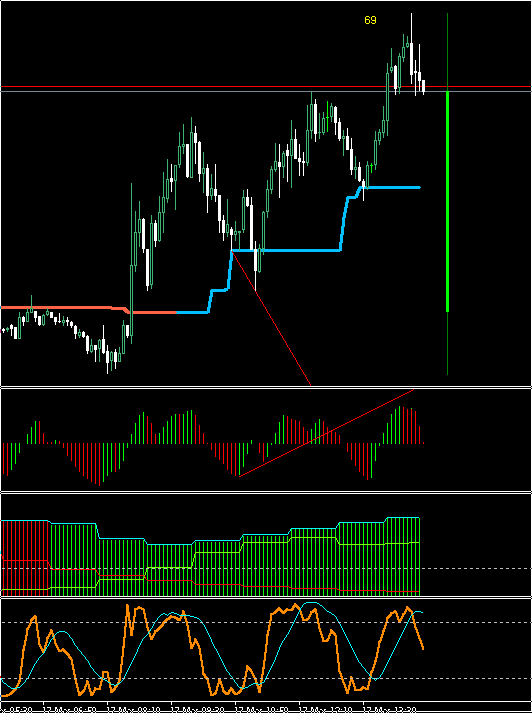The image size is (532, 713).
Task: Click the divider above the oscillator panel
Action: [266, 597]
